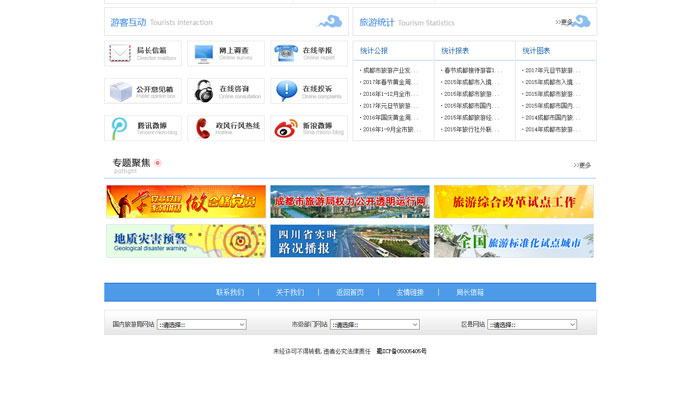Screen dimensions: 700x395
Task: Click the 关于我们 footer link
Action: coord(290,292)
